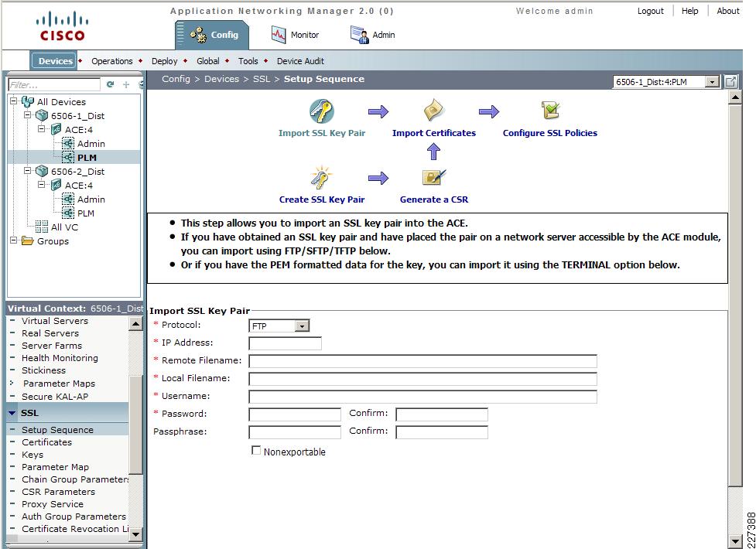
Task: Open the Admin tab
Action: (373, 35)
